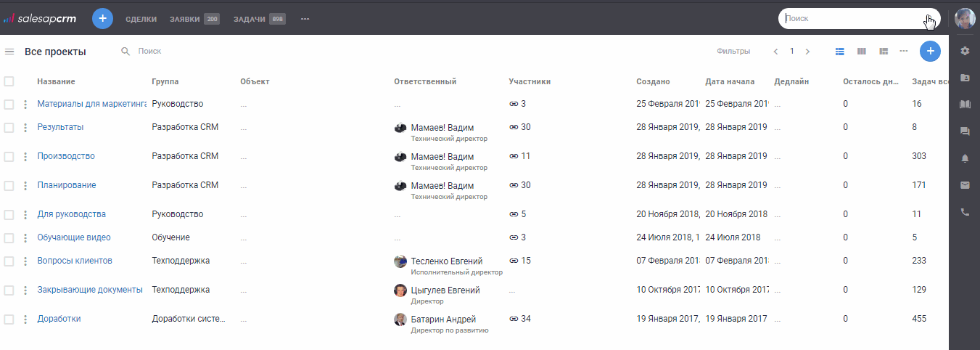Switch to list view icon

point(840,52)
